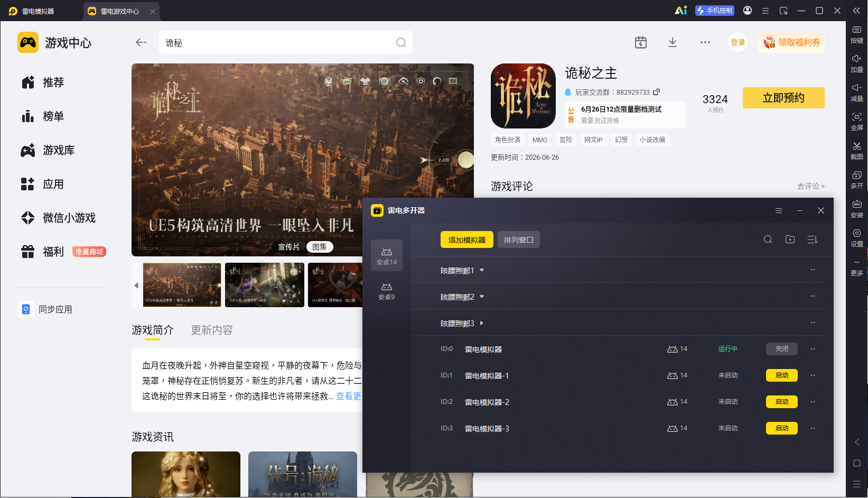Open the user account icon in the title bar
This screenshot has height=498, width=868.
pyautogui.click(x=748, y=11)
